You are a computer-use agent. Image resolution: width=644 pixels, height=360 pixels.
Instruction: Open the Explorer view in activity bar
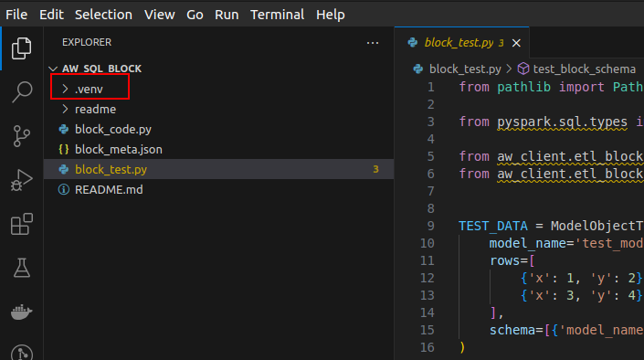click(21, 48)
